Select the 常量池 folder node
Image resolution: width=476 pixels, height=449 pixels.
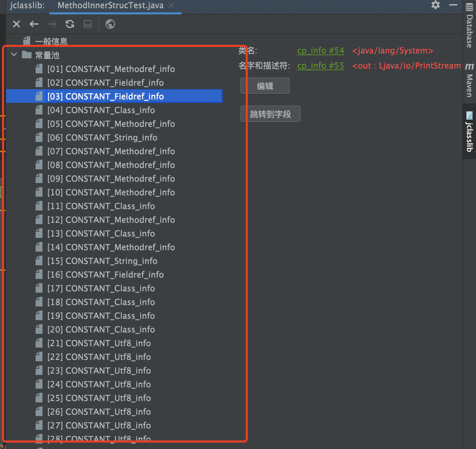pyautogui.click(x=47, y=55)
